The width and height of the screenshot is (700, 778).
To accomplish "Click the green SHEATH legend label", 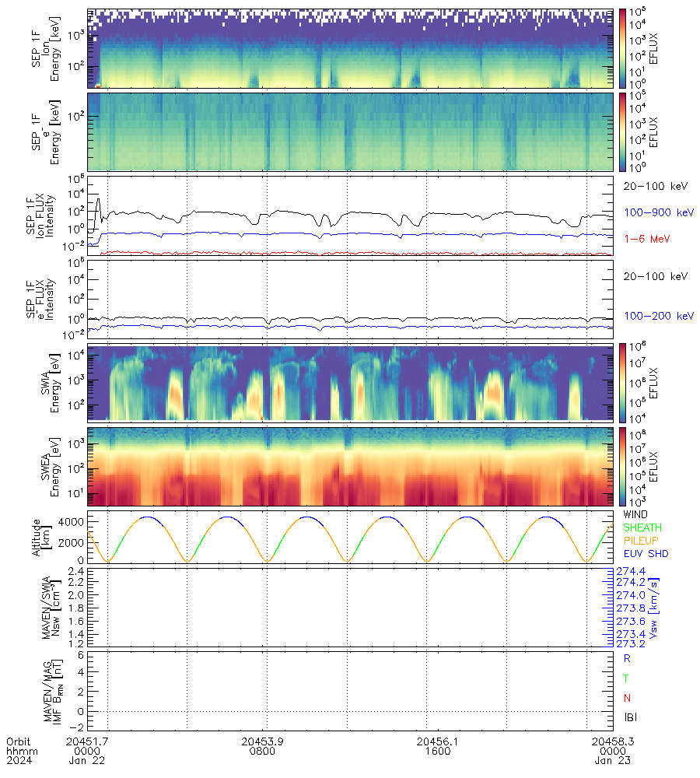I will (x=642, y=528).
